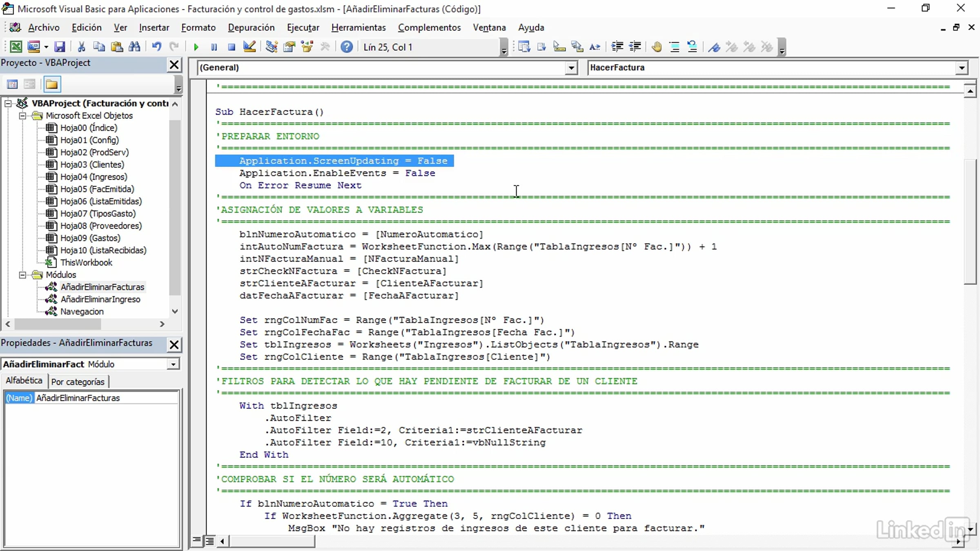Screen dimensions: 980x551
Task: Toggle breakpoint with the hand icon
Action: [x=657, y=47]
